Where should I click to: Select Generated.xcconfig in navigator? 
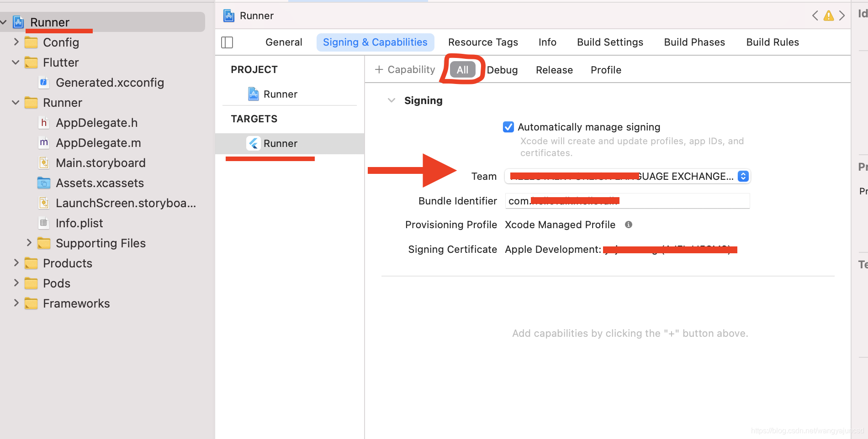pos(110,83)
